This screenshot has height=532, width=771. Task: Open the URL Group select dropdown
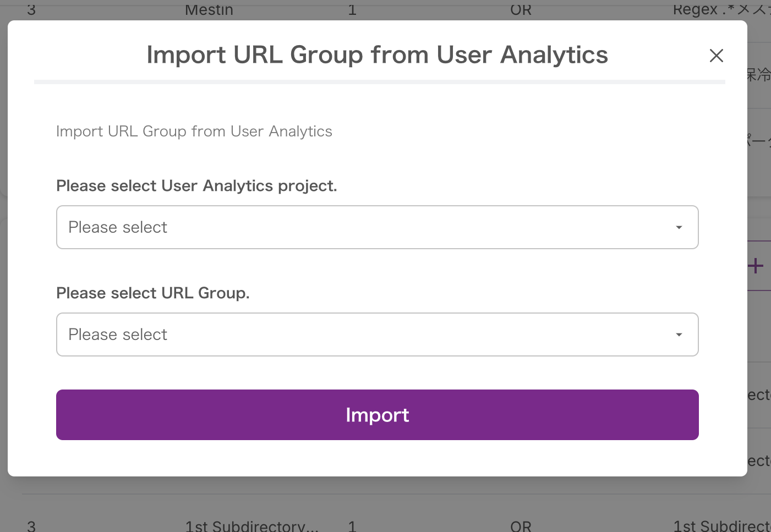coord(378,334)
